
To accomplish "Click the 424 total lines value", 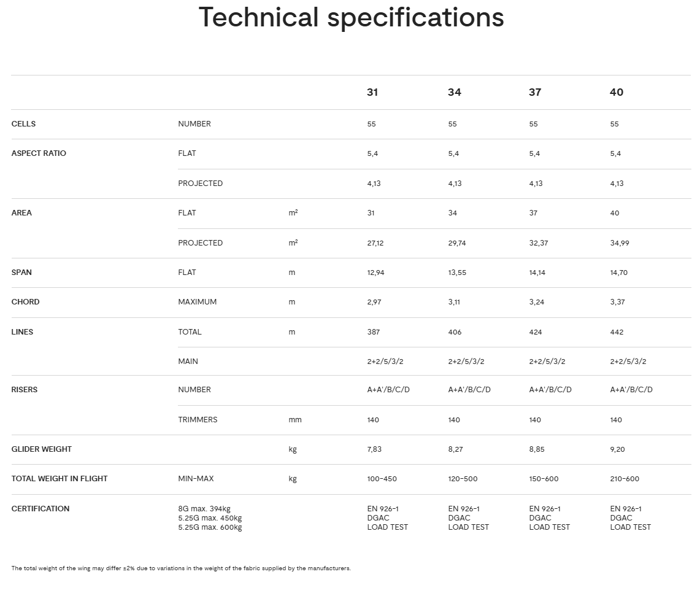I will pos(536,332).
